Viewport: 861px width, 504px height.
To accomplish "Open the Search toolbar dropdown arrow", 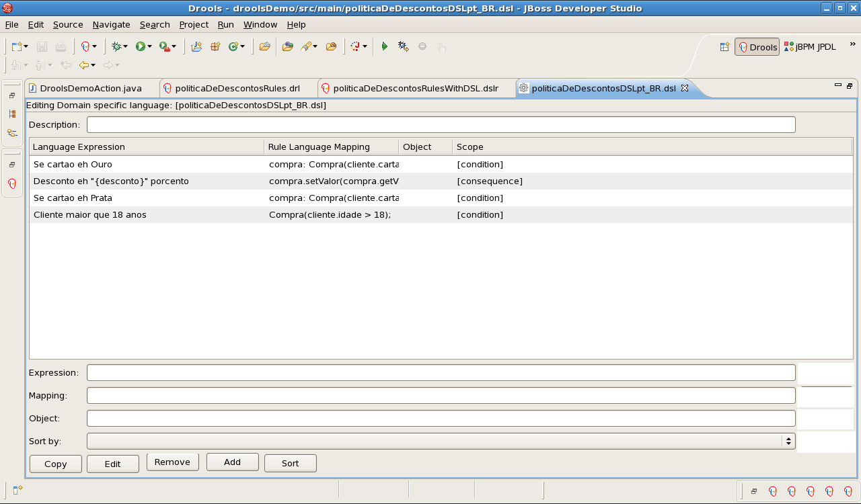I will (x=315, y=46).
